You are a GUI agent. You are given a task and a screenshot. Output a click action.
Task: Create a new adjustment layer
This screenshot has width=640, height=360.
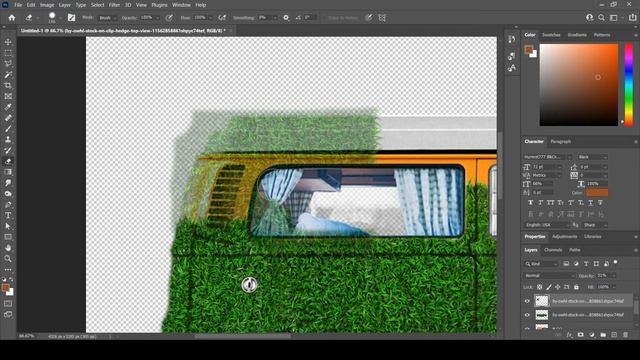592,335
